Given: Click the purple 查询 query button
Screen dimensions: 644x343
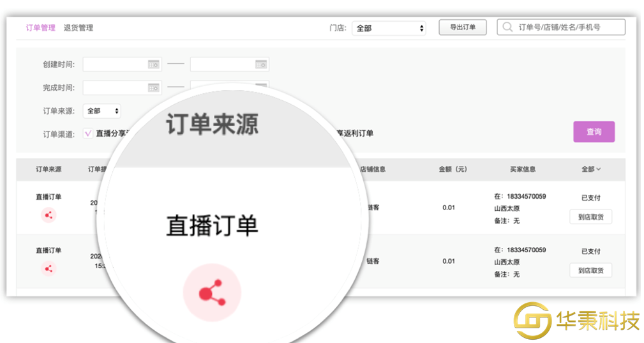Looking at the screenshot, I should click(594, 132).
